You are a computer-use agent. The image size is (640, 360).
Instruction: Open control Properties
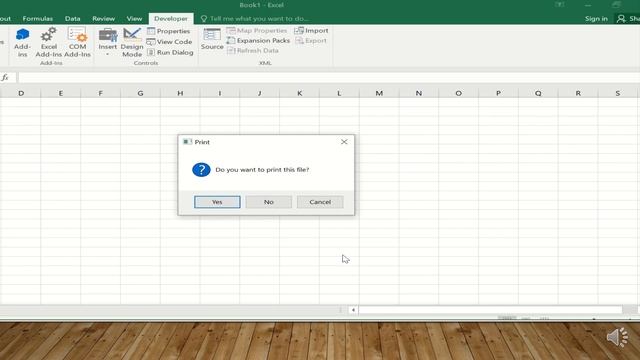[169, 31]
